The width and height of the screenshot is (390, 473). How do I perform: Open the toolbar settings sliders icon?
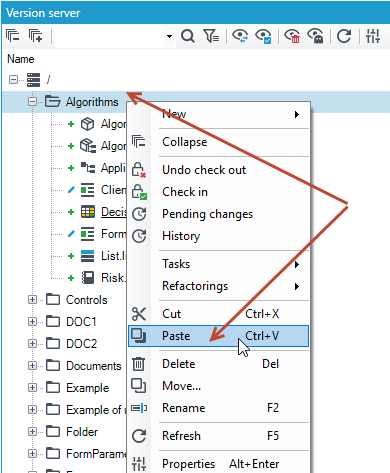tap(373, 36)
